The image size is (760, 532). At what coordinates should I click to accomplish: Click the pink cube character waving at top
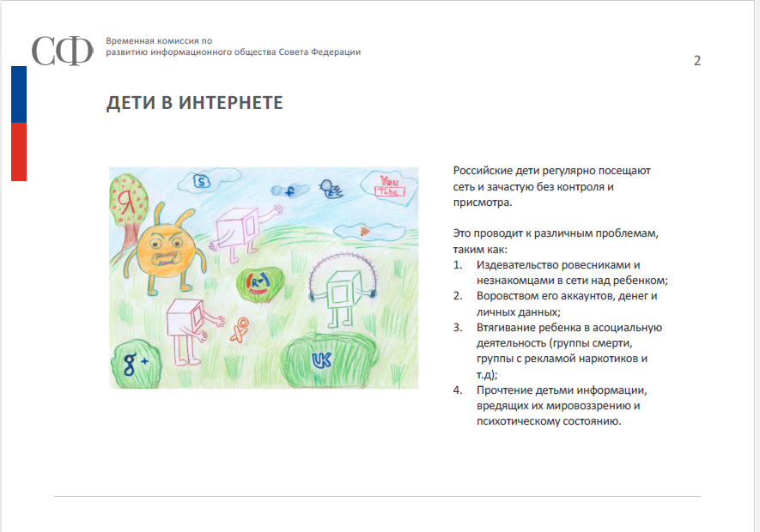coord(245,233)
